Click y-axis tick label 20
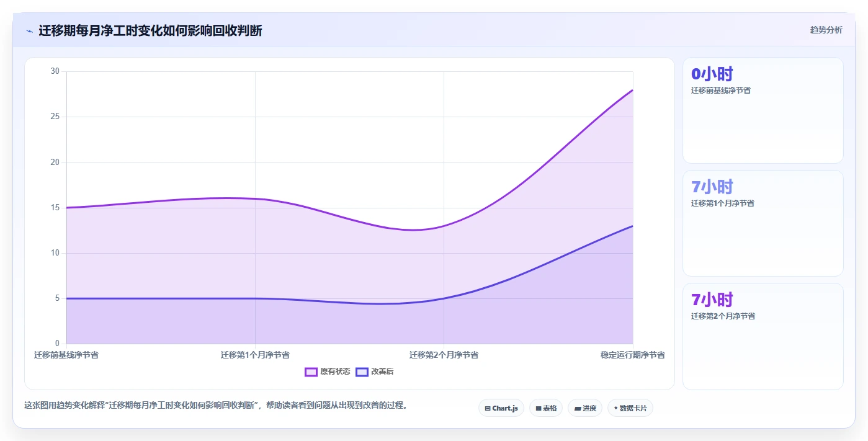Viewport: 868px width, 441px height. coord(55,163)
